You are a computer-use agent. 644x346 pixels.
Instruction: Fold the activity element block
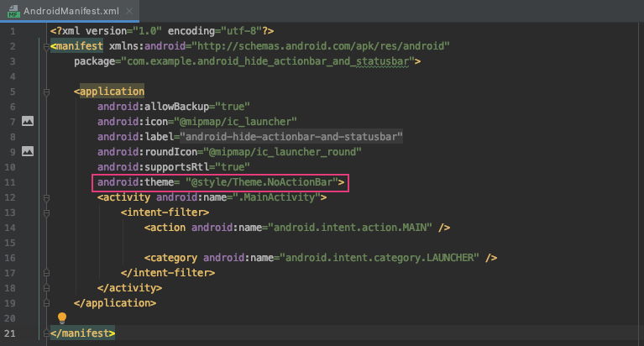44,197
